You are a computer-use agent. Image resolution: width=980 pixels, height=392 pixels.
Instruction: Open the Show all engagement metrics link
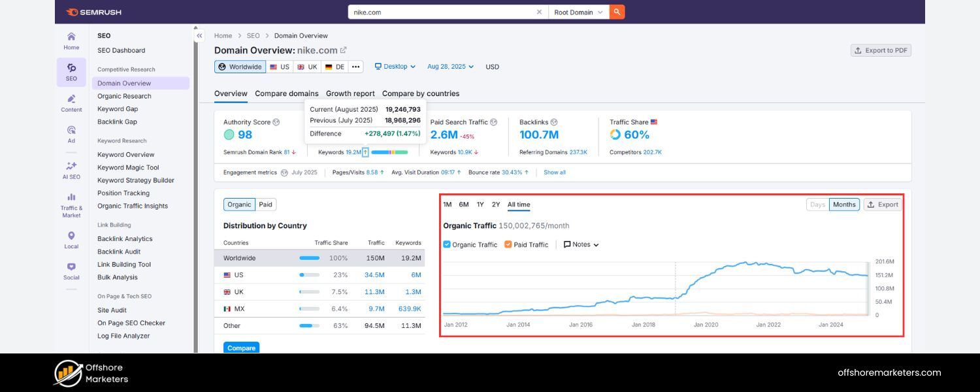[x=554, y=172]
